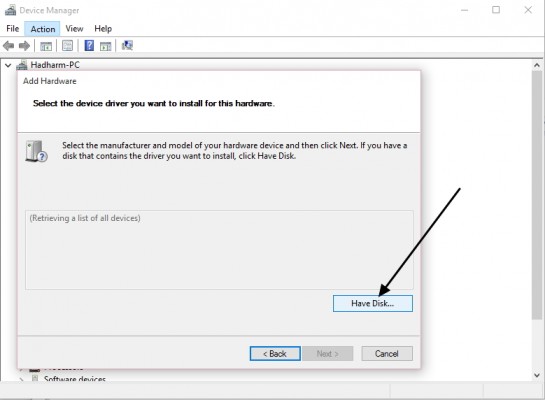The width and height of the screenshot is (545, 400).
Task: Click the Forward arrow toolbar icon
Action: point(24,46)
